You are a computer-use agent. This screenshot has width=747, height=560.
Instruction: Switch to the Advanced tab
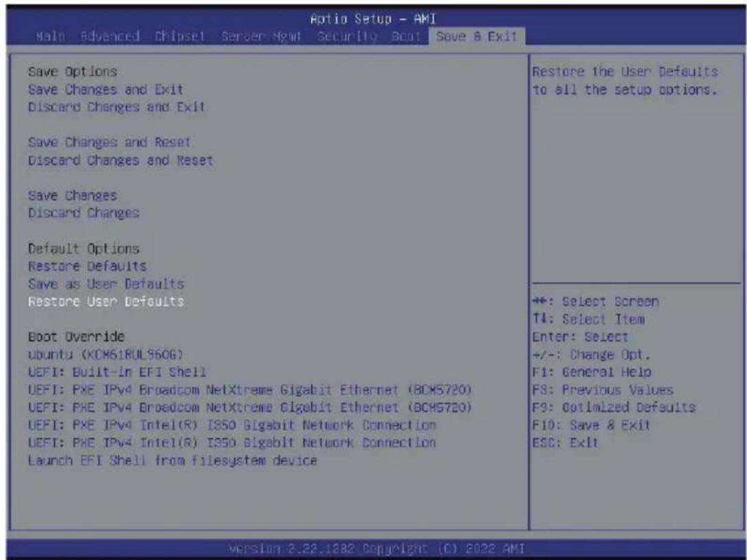[109, 36]
